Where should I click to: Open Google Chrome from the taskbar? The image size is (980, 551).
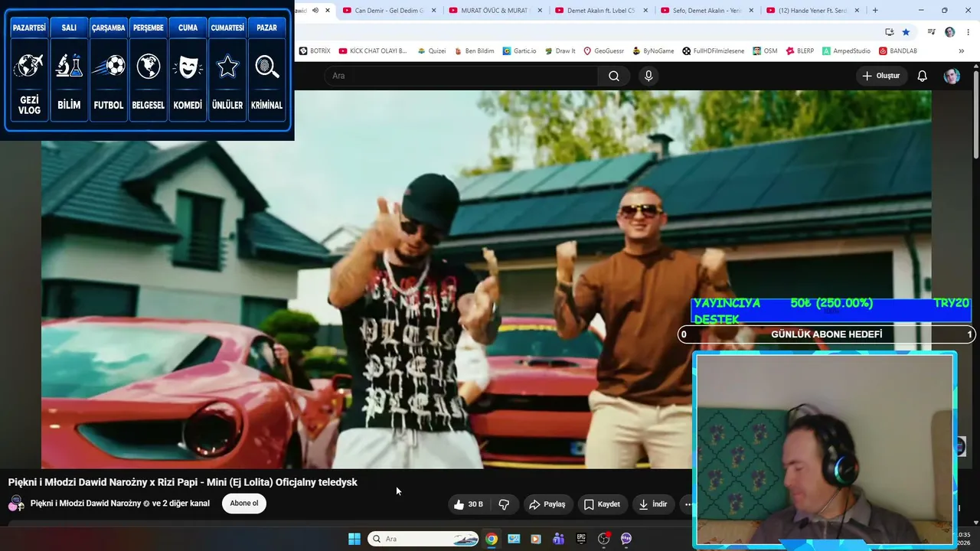492,539
